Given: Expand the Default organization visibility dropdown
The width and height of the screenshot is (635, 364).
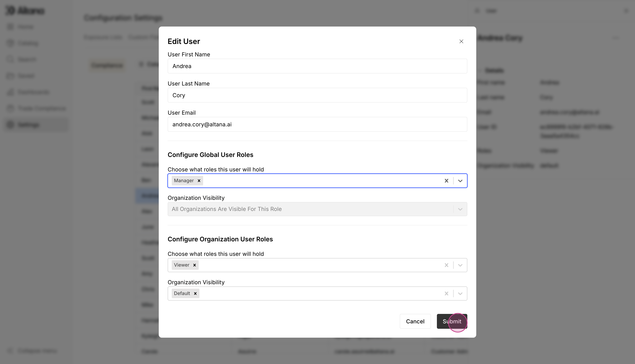Looking at the screenshot, I should coord(460,293).
